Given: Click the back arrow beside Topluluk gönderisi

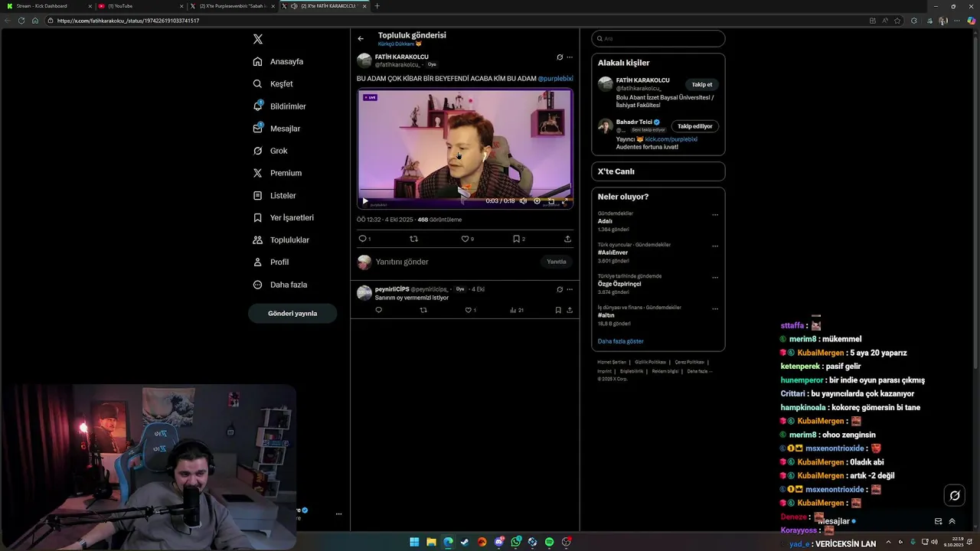Looking at the screenshot, I should (x=361, y=38).
